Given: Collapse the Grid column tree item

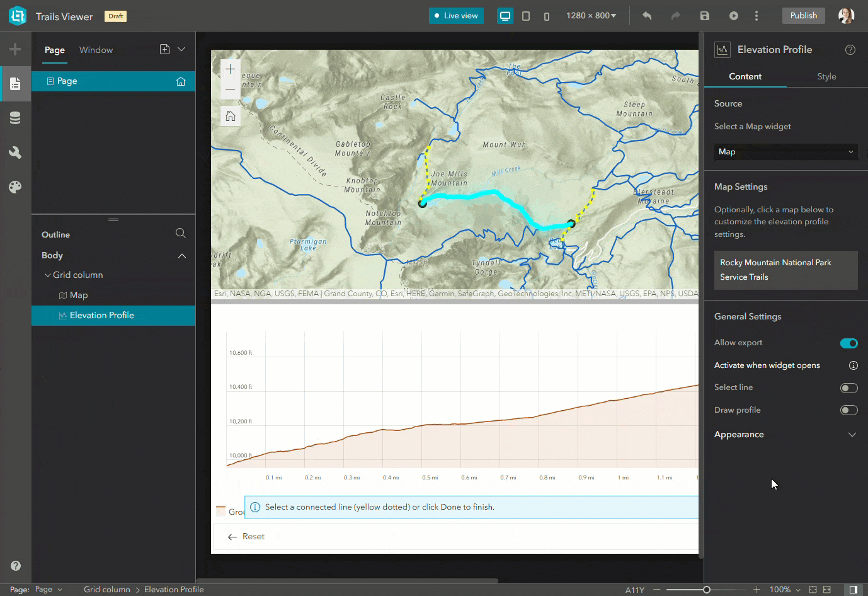Looking at the screenshot, I should (x=47, y=275).
